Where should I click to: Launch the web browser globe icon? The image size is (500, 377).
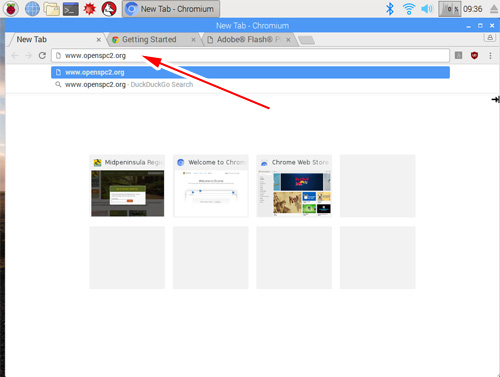pyautogui.click(x=32, y=9)
